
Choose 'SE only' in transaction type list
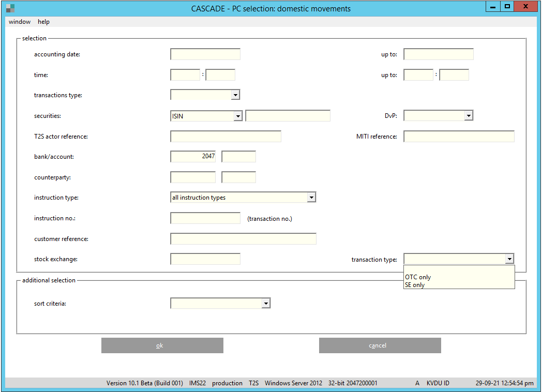(415, 285)
